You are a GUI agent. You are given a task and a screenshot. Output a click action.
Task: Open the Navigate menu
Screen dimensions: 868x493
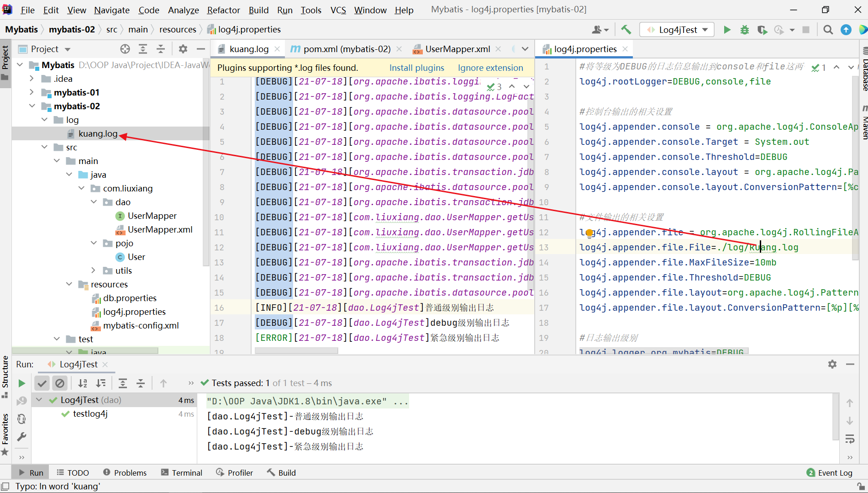[112, 10]
